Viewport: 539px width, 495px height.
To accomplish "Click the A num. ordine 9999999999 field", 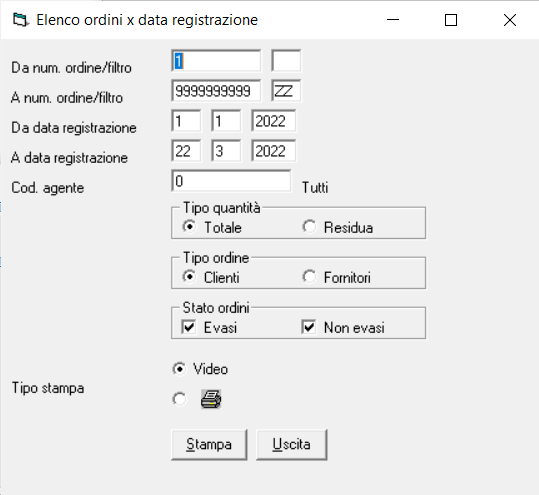I will [x=216, y=91].
